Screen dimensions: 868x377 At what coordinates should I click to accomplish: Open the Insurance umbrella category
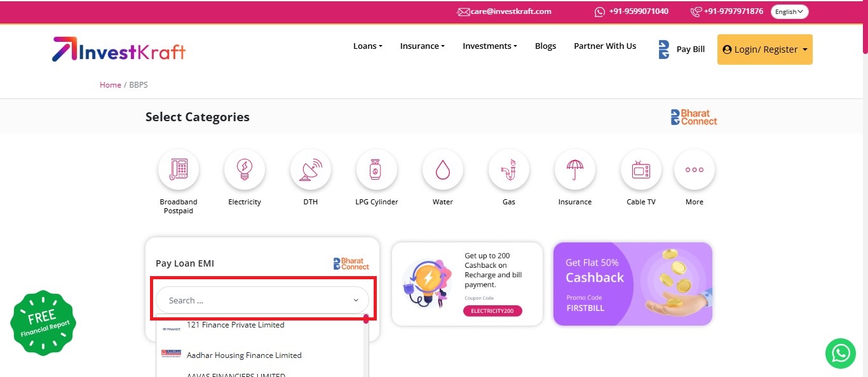pyautogui.click(x=575, y=169)
